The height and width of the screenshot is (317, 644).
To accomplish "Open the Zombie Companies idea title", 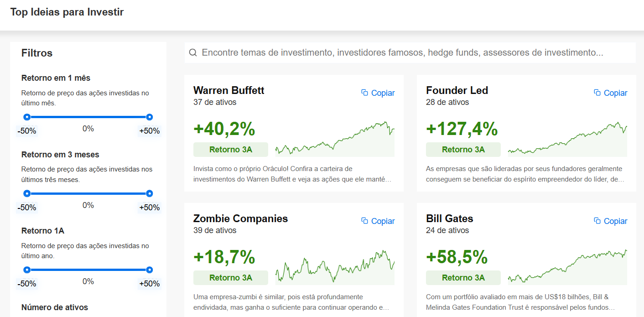I will coord(241,218).
